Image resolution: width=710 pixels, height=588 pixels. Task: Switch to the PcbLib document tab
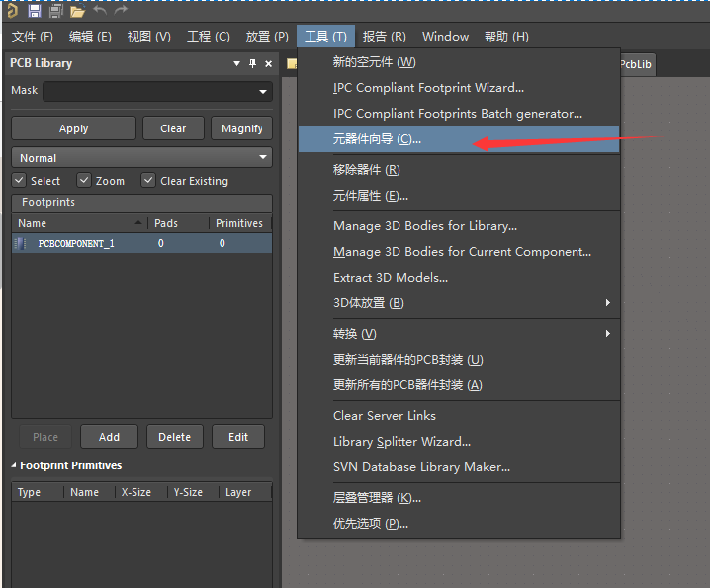point(637,64)
